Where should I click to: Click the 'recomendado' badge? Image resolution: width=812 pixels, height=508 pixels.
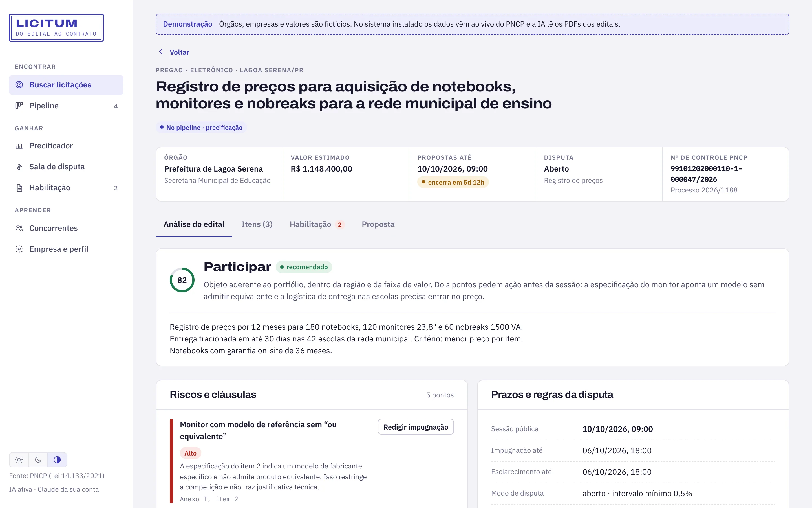304,267
